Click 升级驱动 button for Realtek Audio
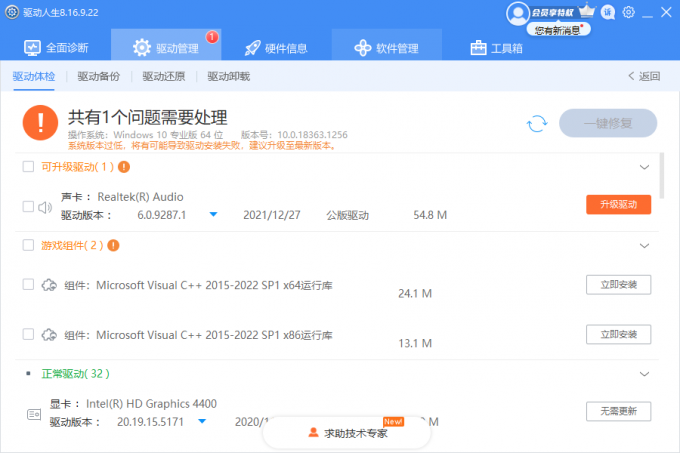 [x=618, y=204]
